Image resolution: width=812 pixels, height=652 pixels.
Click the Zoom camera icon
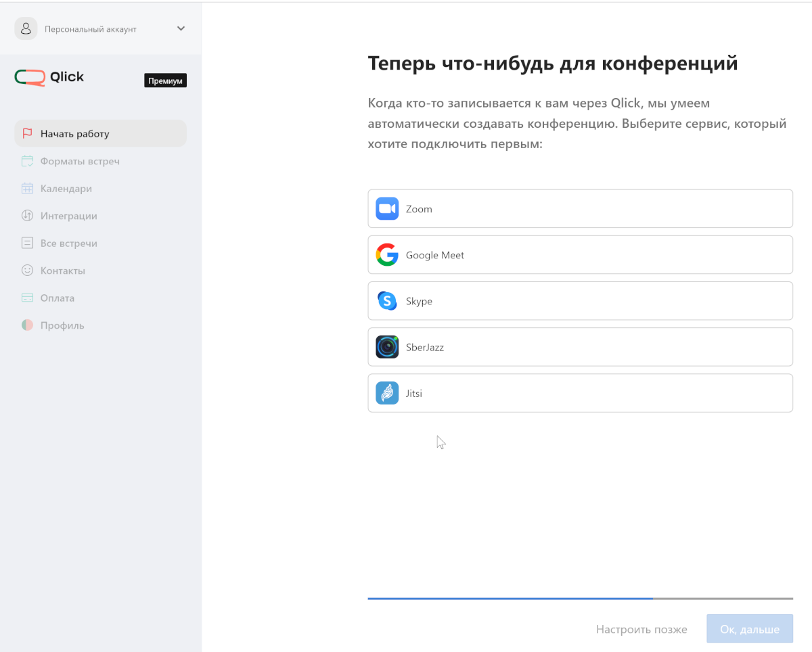tap(387, 209)
